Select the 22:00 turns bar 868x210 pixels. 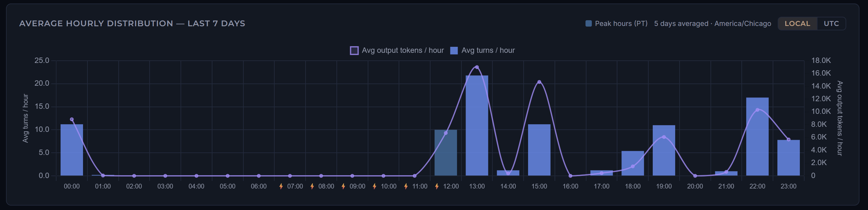click(x=758, y=137)
